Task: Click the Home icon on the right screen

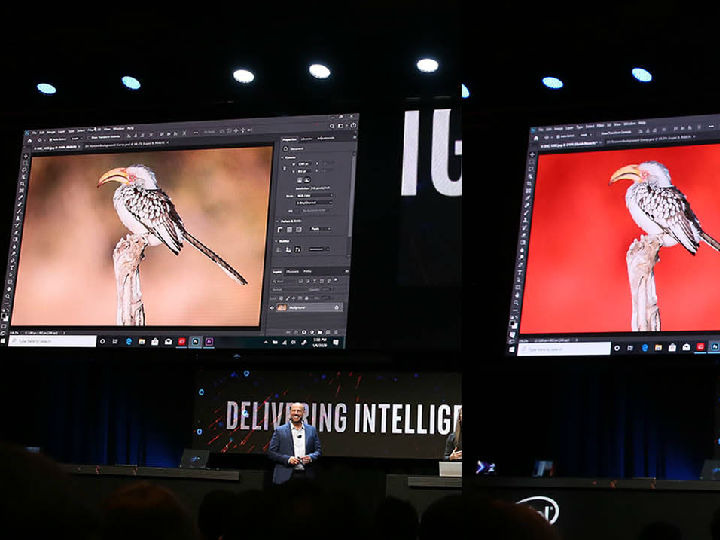Action: coord(536,138)
